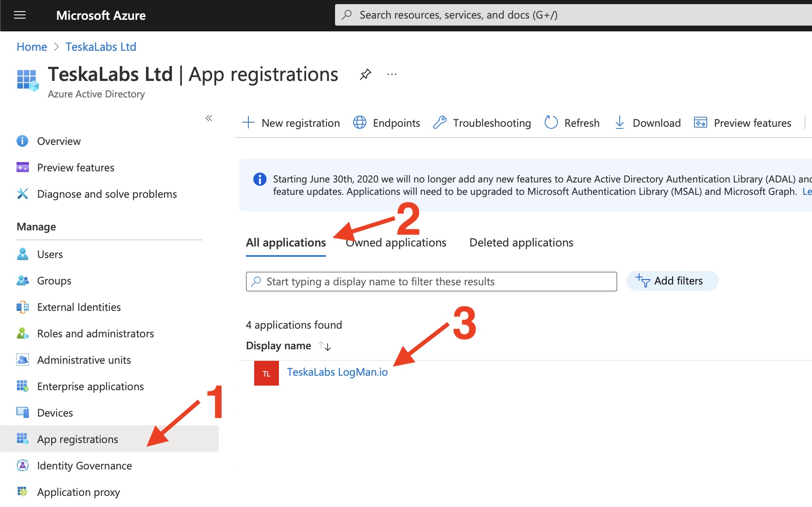The width and height of the screenshot is (812, 507).
Task: Download the applications list
Action: tap(647, 123)
